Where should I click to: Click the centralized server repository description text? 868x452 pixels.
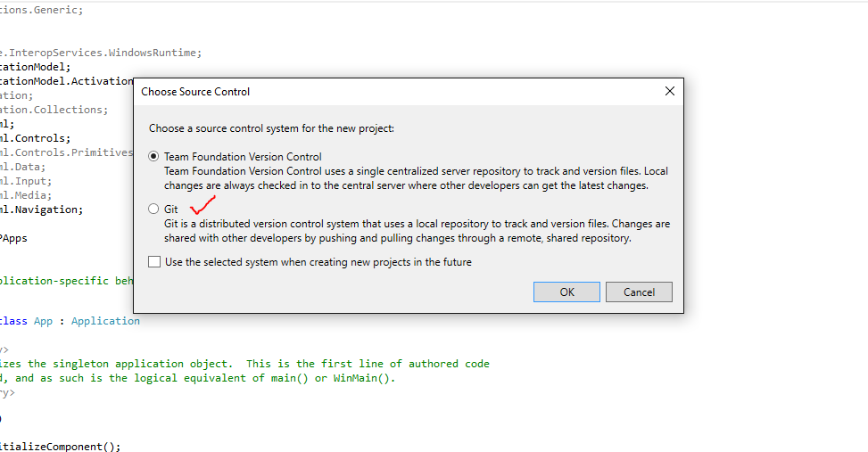pos(416,178)
